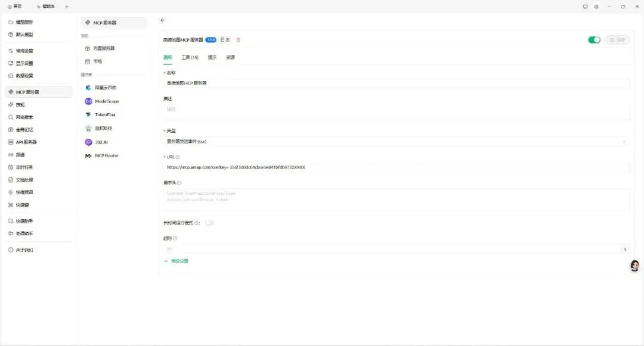Open 网络搜索 web search settings
644x346 pixels.
tap(39, 117)
